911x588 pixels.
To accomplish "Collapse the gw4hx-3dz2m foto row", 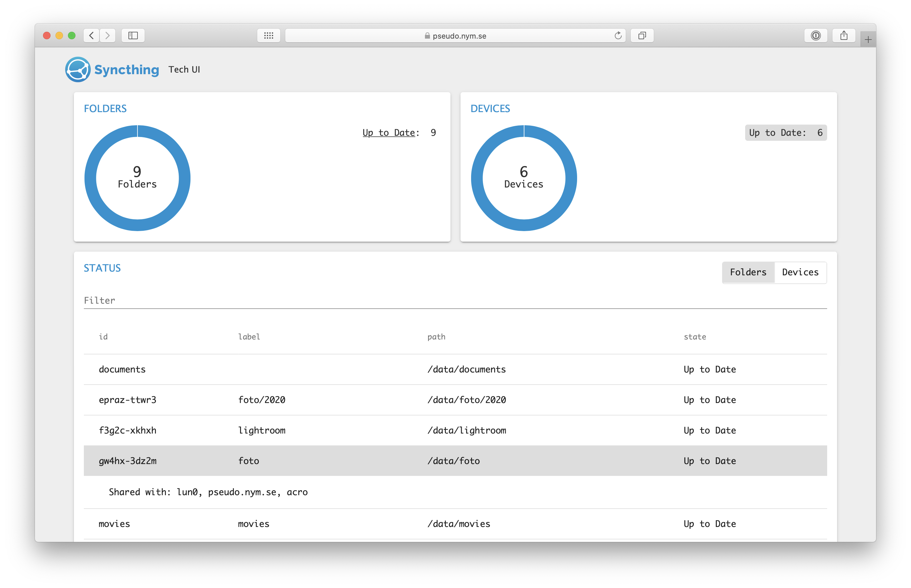I will 455,461.
